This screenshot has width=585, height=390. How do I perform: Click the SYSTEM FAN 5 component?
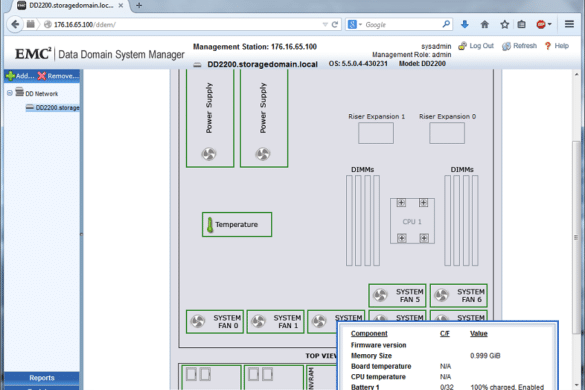[397, 296]
